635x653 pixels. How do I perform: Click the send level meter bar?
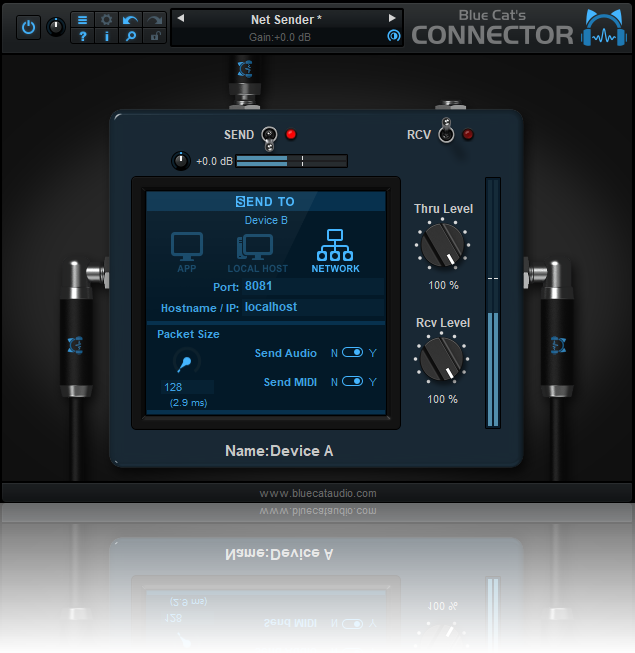[291, 161]
